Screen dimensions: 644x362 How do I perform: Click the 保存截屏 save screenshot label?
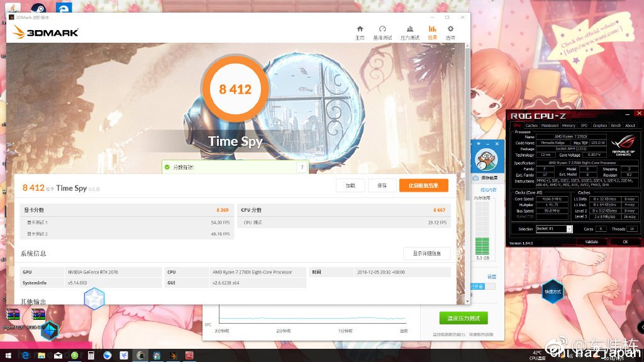point(489,178)
